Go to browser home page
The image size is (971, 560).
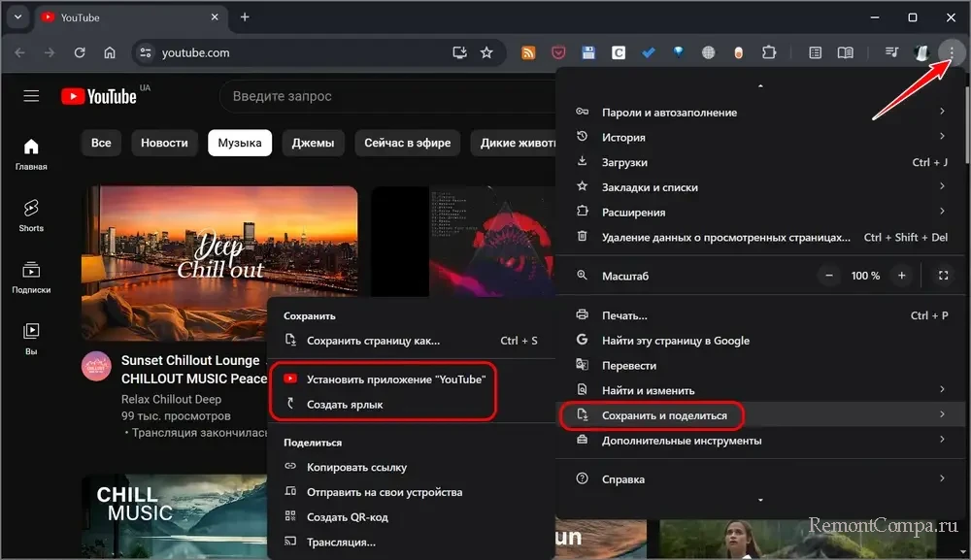(110, 52)
